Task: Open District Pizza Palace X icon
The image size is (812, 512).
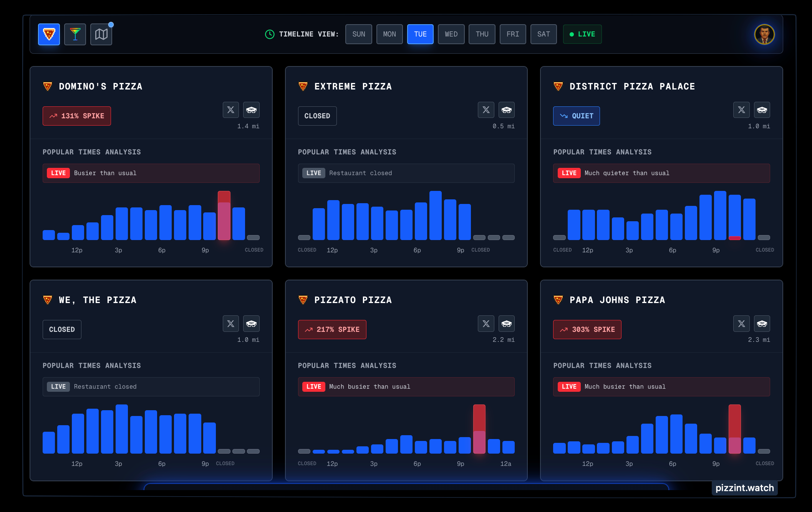Action: [741, 110]
